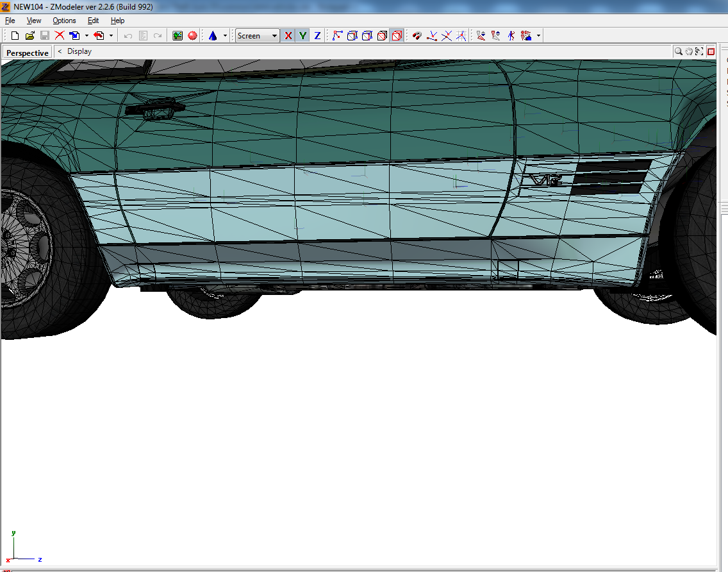Click the New file icon
The image size is (728, 572).
point(15,36)
